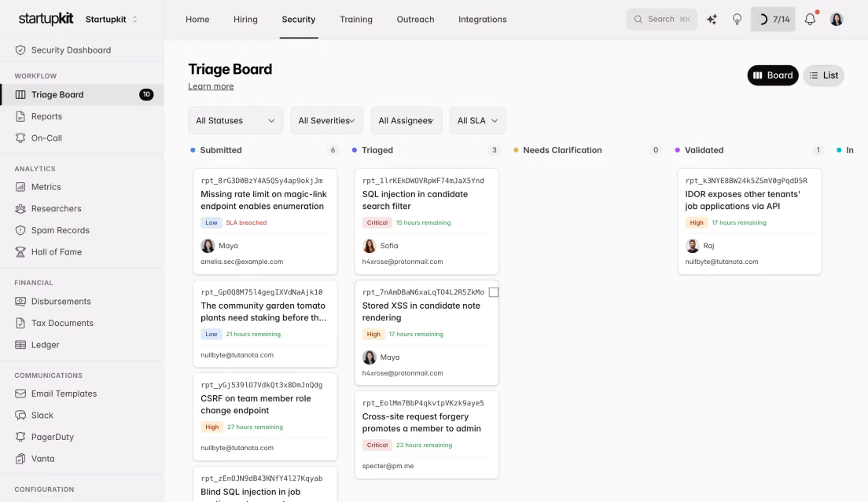Click the AI sparkle icon in header

pos(712,20)
